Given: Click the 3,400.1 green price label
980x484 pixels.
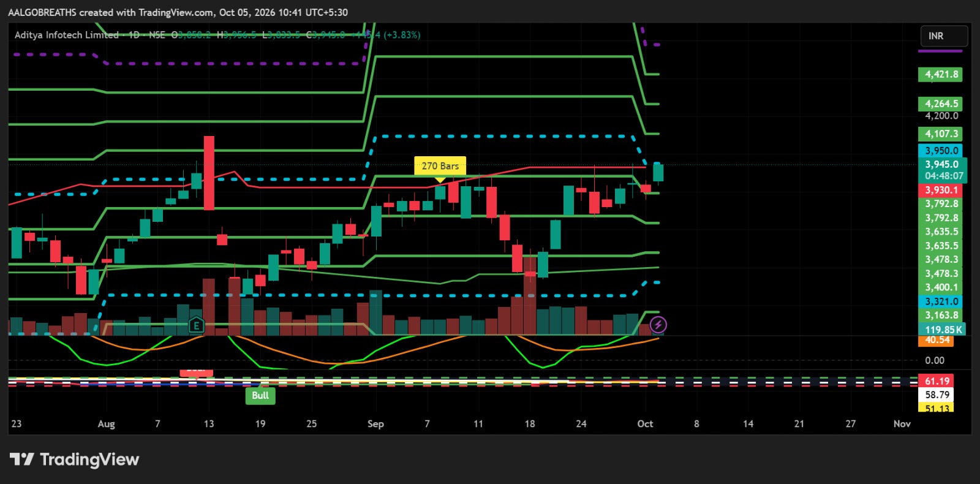Looking at the screenshot, I should click(940, 287).
